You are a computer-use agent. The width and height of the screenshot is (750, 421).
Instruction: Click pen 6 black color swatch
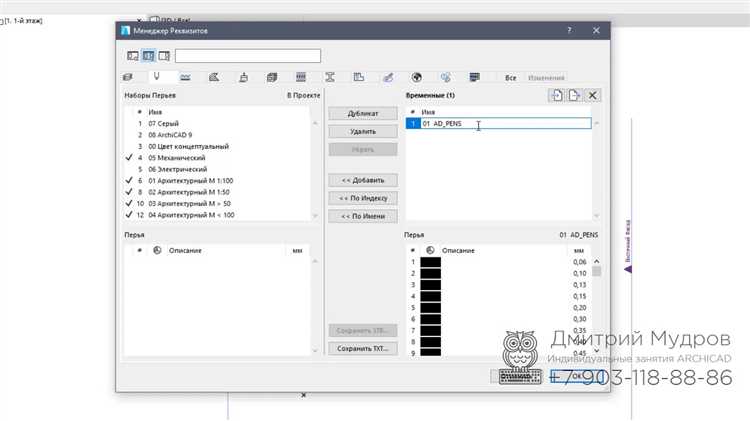(430, 319)
